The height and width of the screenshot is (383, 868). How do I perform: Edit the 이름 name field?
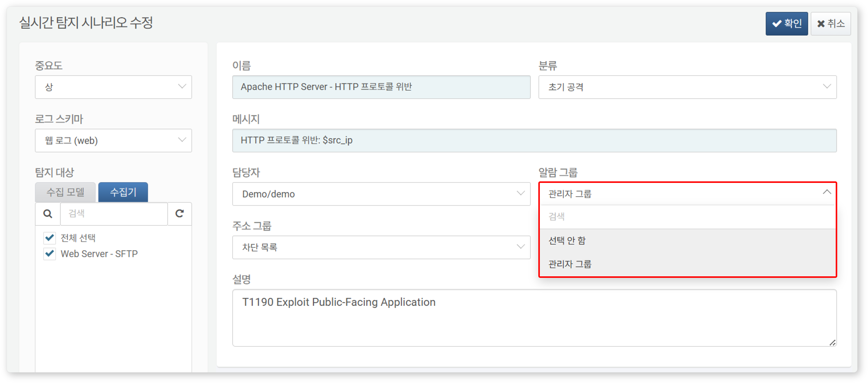click(381, 87)
